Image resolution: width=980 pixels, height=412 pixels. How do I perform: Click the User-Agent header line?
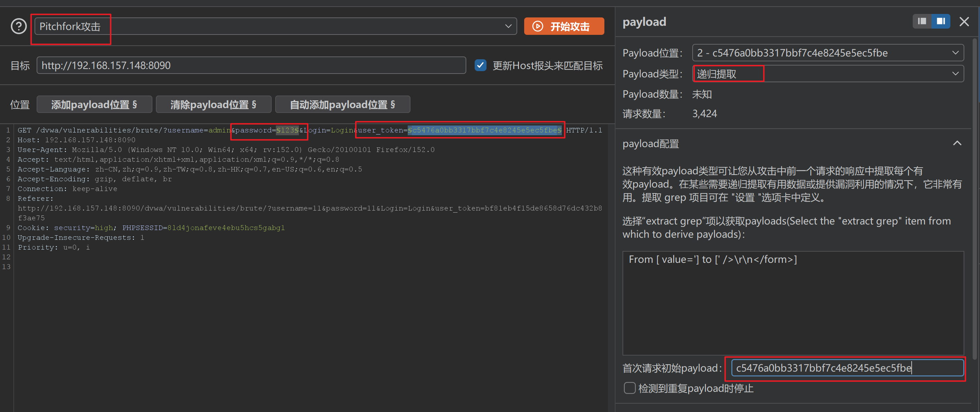pos(226,150)
